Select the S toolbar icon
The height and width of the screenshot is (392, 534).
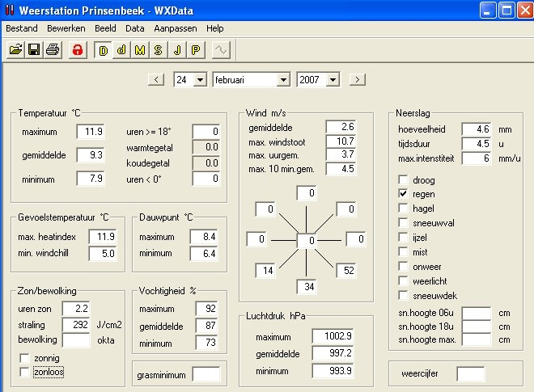tap(158, 50)
